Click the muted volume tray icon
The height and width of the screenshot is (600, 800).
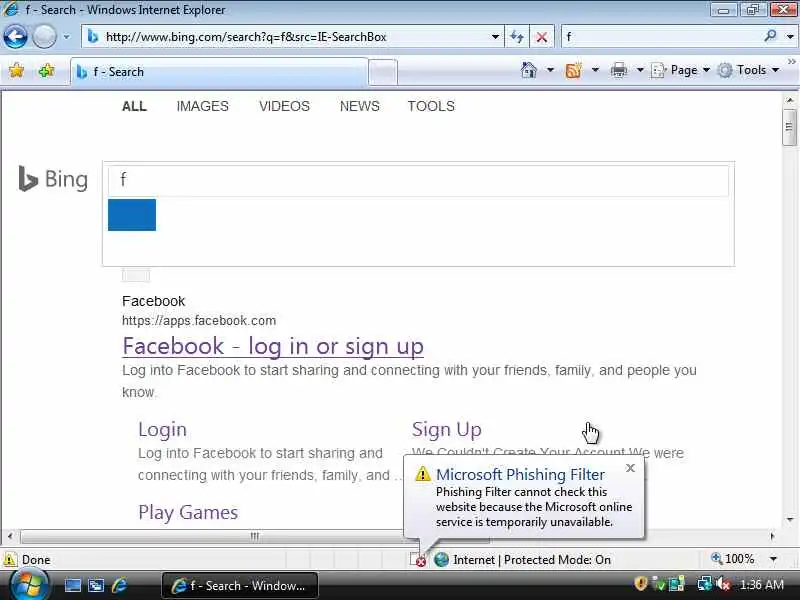[x=722, y=584]
